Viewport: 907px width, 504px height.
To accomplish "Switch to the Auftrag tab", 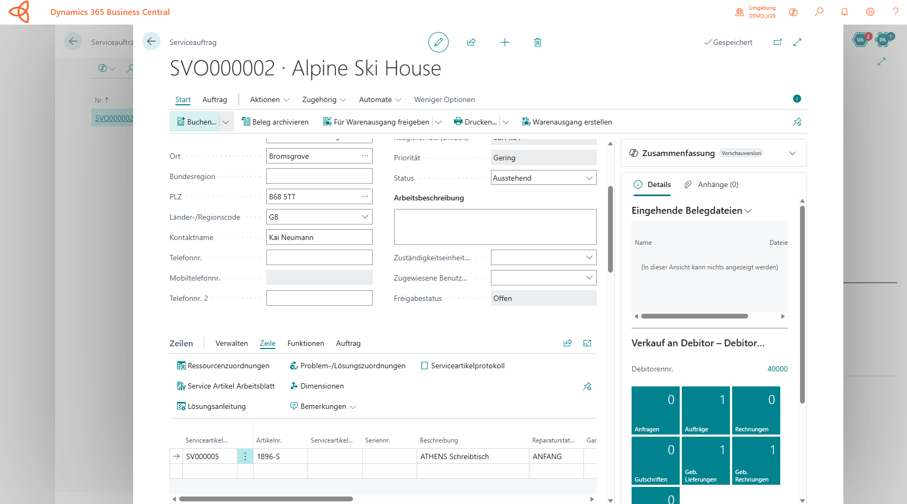I will tap(215, 100).
